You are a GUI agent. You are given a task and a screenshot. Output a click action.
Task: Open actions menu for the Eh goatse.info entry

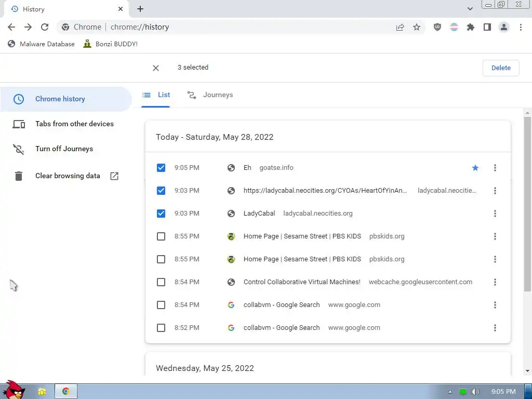495,168
